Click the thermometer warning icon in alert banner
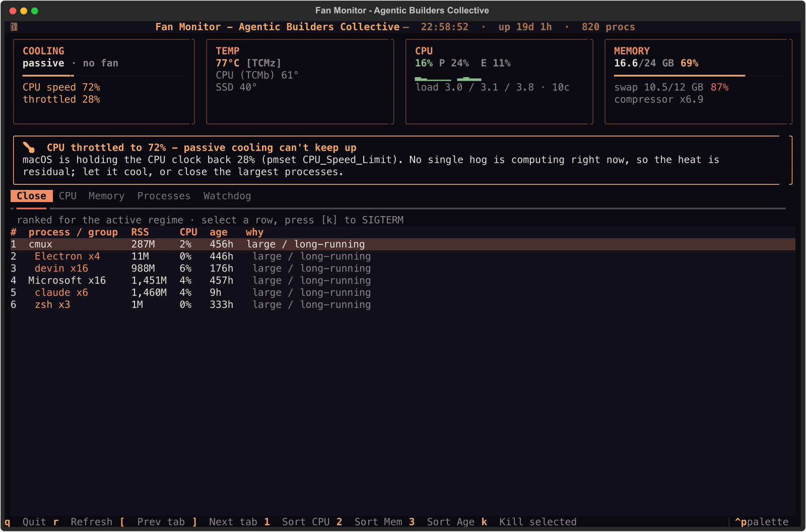 pyautogui.click(x=29, y=148)
